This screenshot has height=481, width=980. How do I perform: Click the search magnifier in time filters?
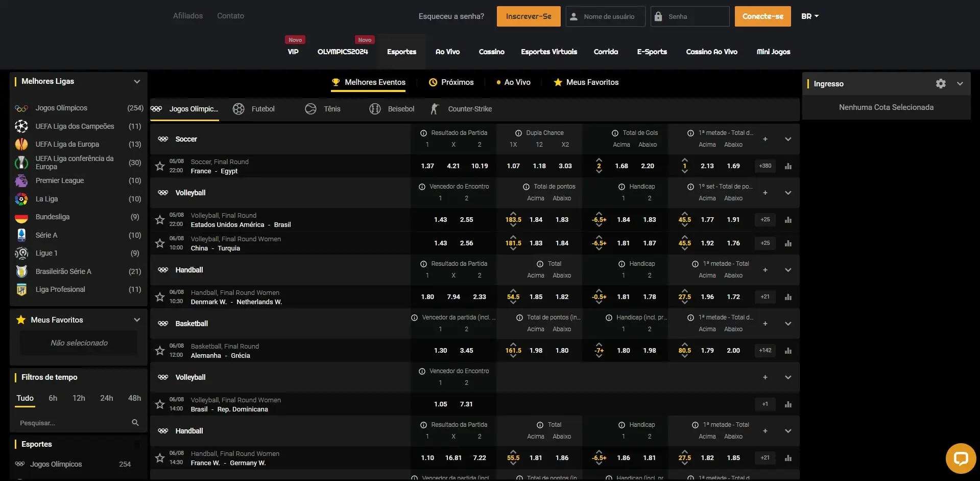[x=135, y=423]
